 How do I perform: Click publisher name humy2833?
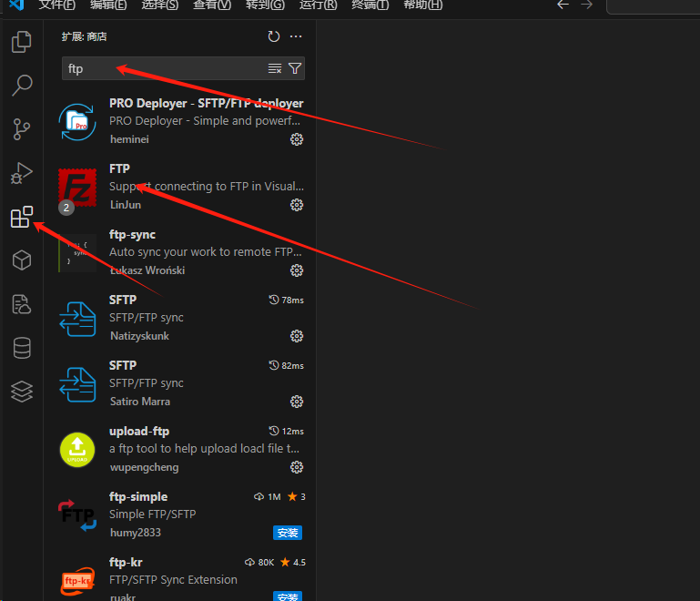(136, 533)
